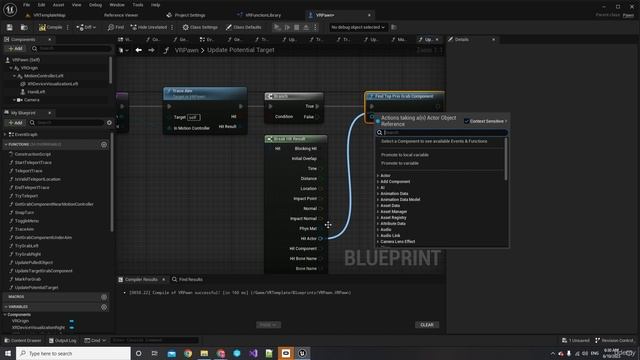The height and width of the screenshot is (360, 640).
Task: Open My Blueprint view options gear
Action: pyautogui.click(x=109, y=122)
